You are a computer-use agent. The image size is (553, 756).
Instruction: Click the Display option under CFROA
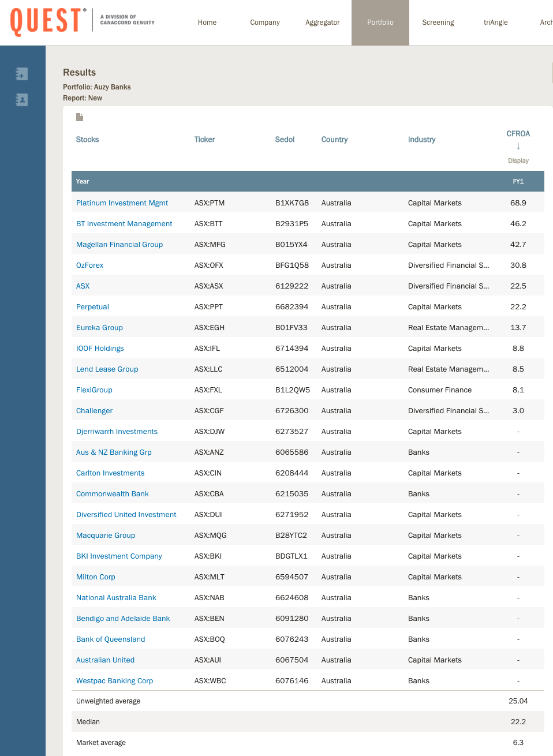518,161
